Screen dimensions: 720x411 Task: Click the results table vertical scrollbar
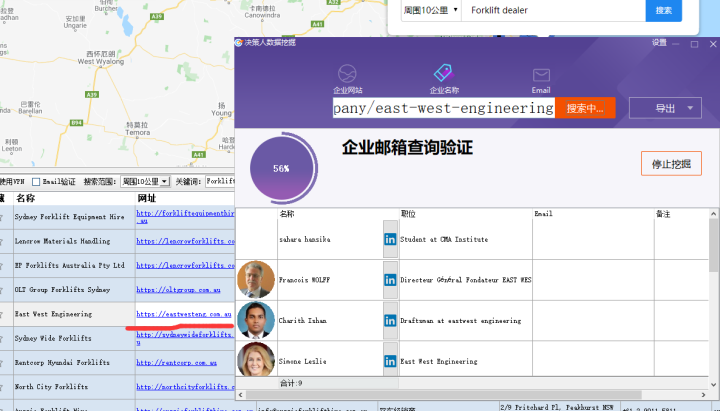tap(714, 246)
